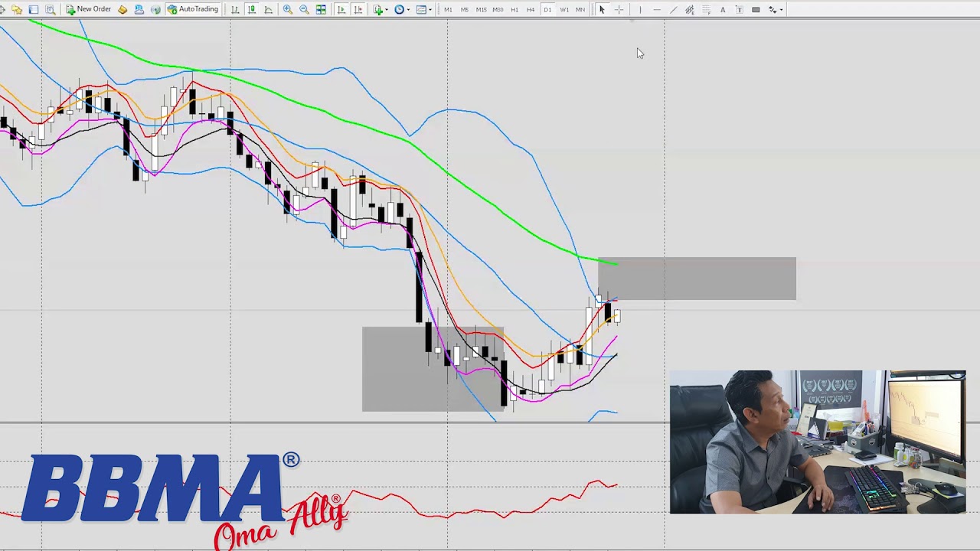This screenshot has width=980, height=551.
Task: Click the arrows objects icon
Action: tap(773, 9)
